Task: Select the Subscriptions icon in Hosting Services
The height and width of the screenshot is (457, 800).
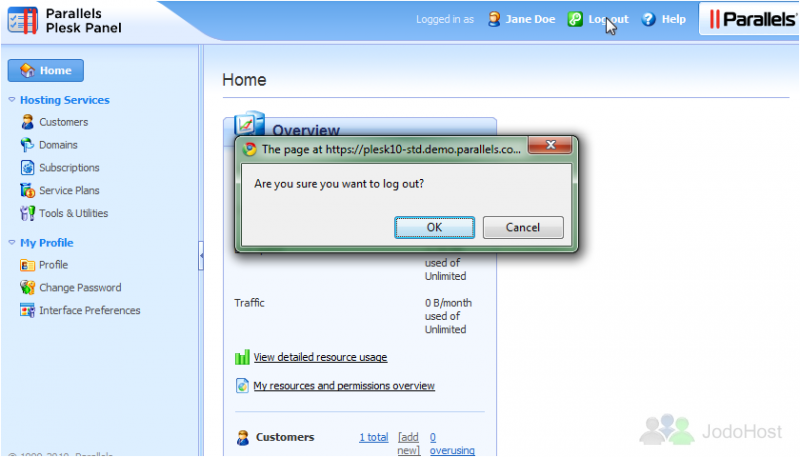Action: pos(28,167)
